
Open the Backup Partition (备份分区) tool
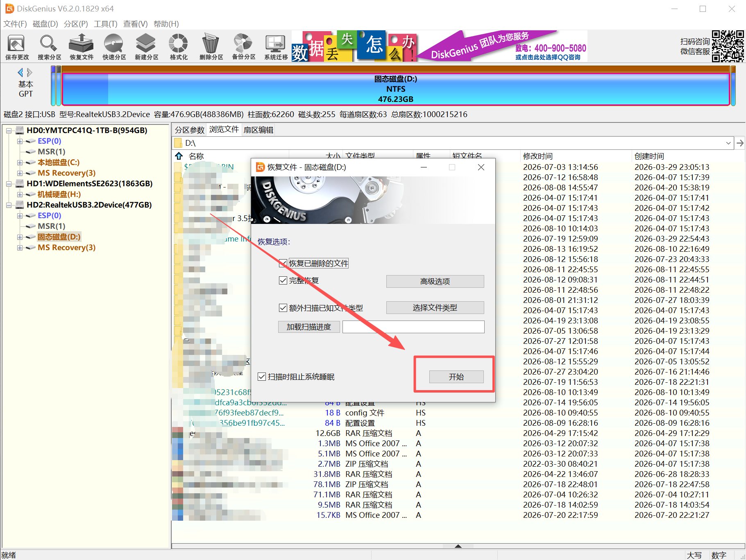[243, 47]
